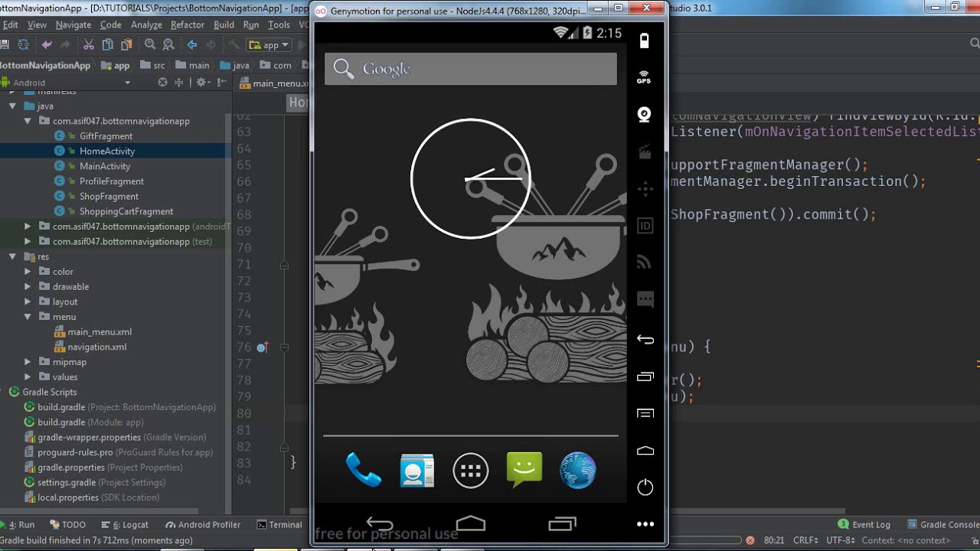Viewport: 980px width, 551px height.
Task: Collapse the res folder
Action: point(12,256)
